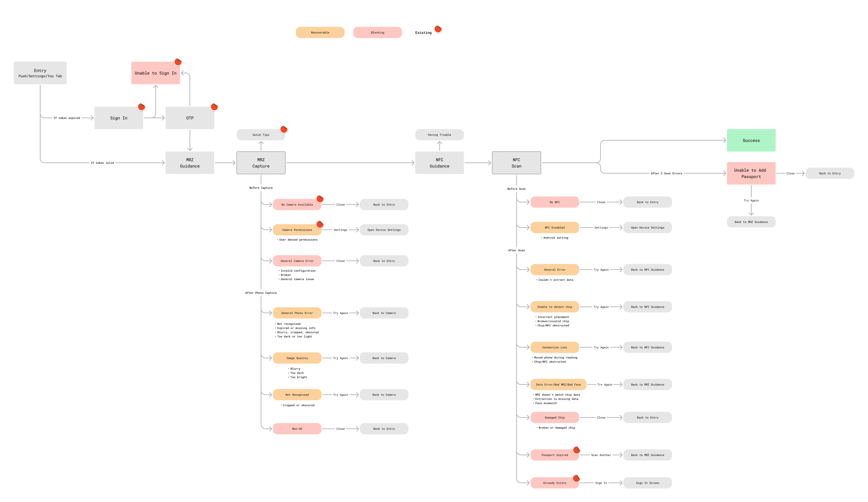The width and height of the screenshot is (868, 502).
Task: Click the 'Face mismatch' bullet text
Action: [x=545, y=403]
